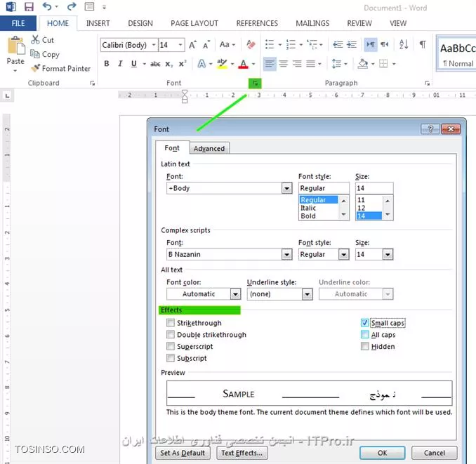The width and height of the screenshot is (476, 464).
Task: Open PAGE LAYOUT tab
Action: 194,23
